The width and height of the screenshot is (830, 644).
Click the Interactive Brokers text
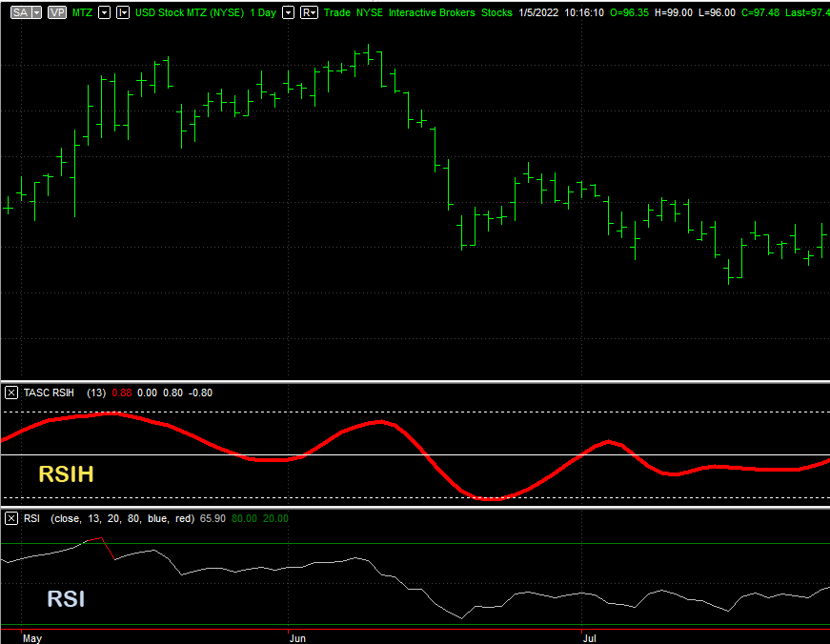point(432,12)
